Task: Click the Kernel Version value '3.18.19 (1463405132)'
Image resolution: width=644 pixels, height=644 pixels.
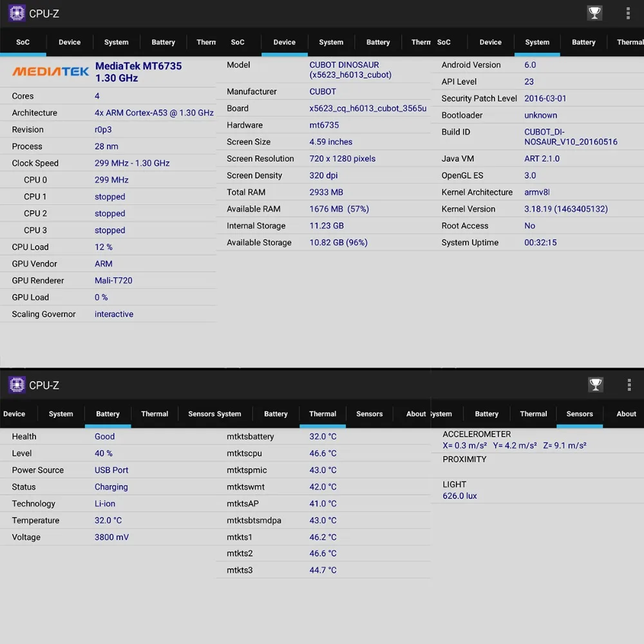Action: click(565, 209)
